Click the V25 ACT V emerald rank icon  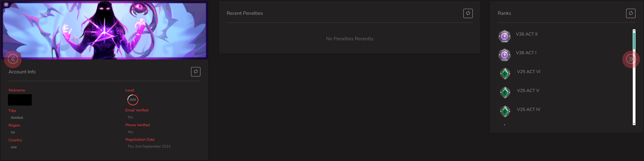[x=505, y=93]
